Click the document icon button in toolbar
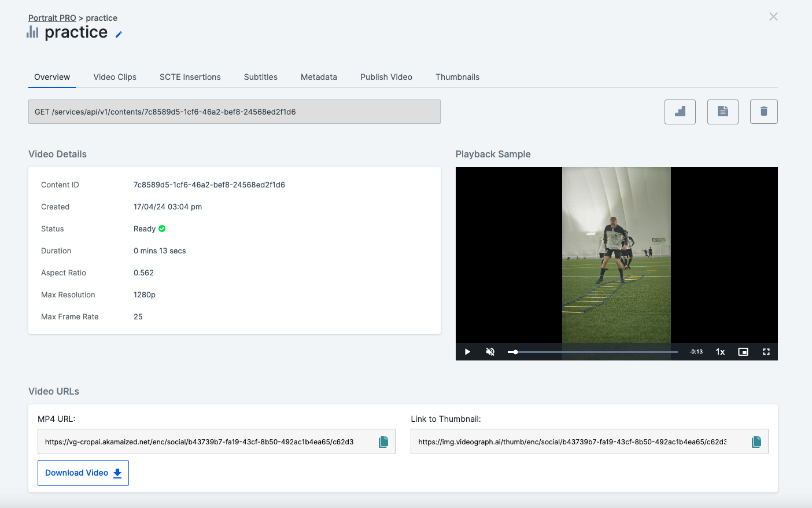 (x=723, y=112)
